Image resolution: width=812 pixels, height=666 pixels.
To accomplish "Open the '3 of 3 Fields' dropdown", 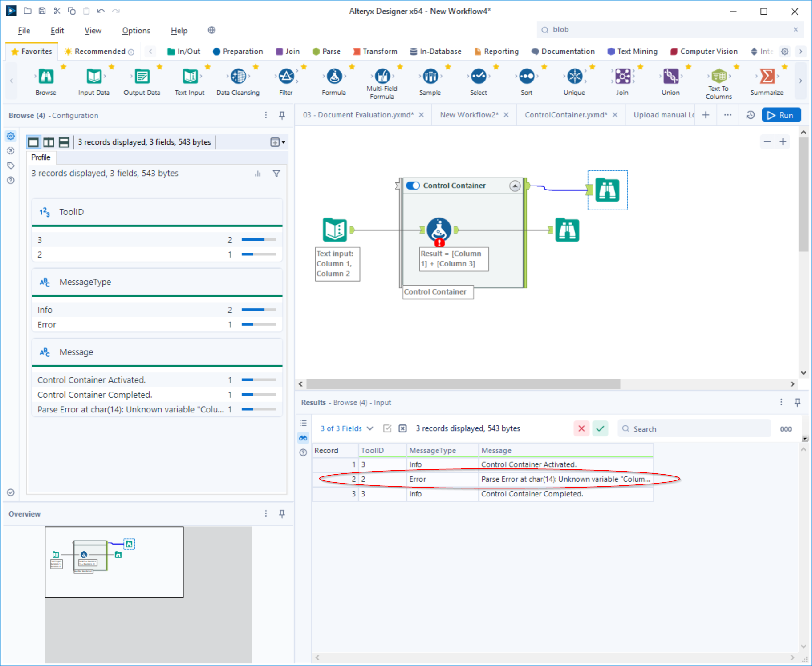I will click(346, 428).
